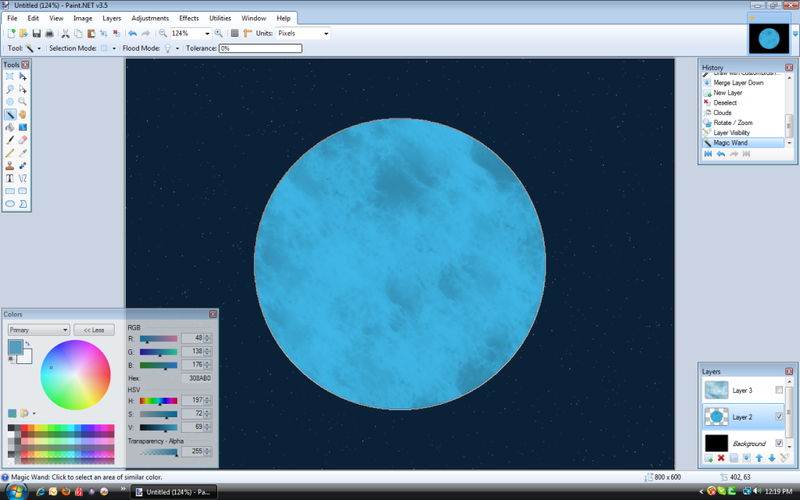Select the Text tool
800x500 pixels.
10,178
